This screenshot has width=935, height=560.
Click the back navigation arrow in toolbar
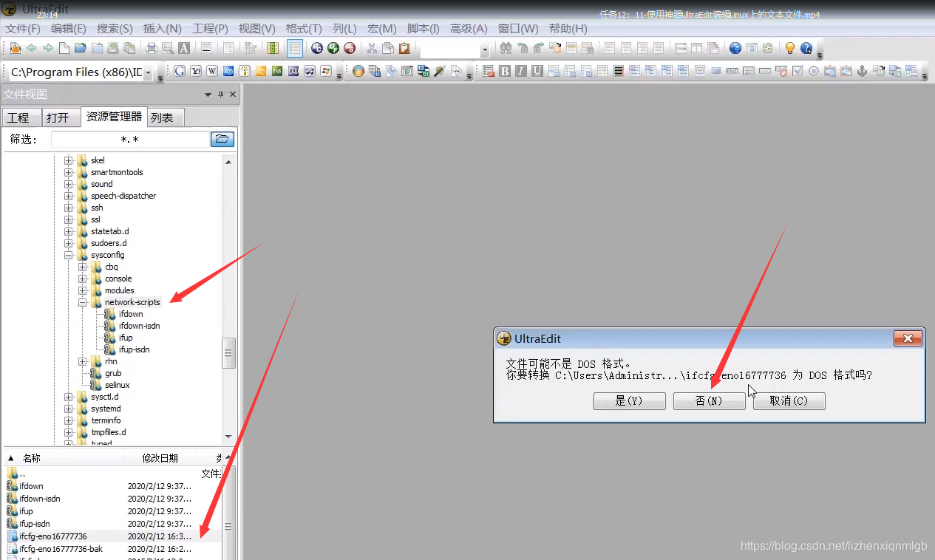coord(31,48)
